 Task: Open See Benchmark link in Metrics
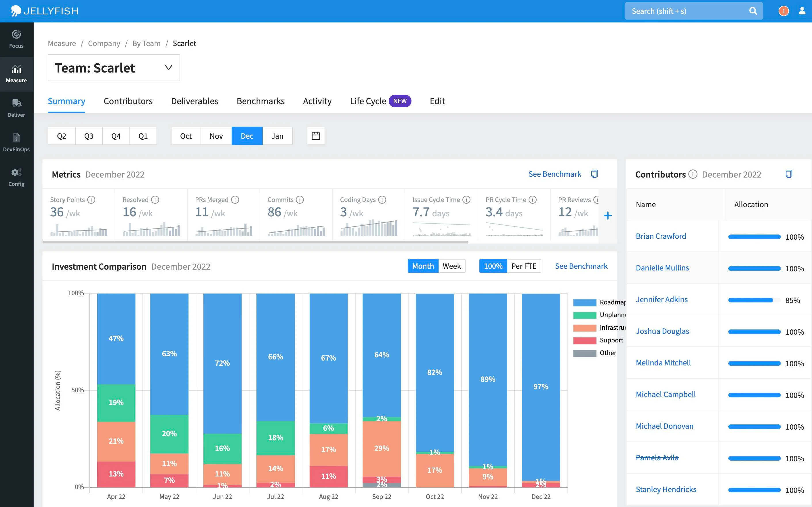(x=555, y=174)
